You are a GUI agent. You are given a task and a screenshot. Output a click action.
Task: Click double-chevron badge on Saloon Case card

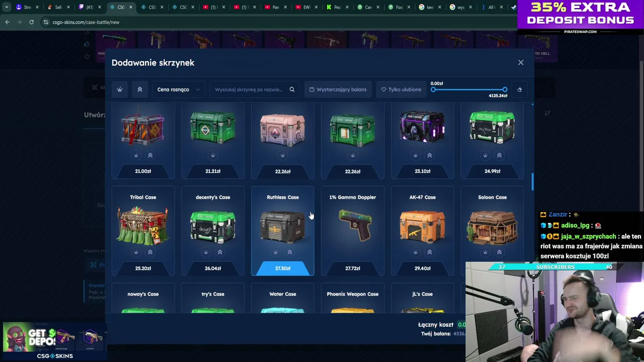(x=499, y=252)
